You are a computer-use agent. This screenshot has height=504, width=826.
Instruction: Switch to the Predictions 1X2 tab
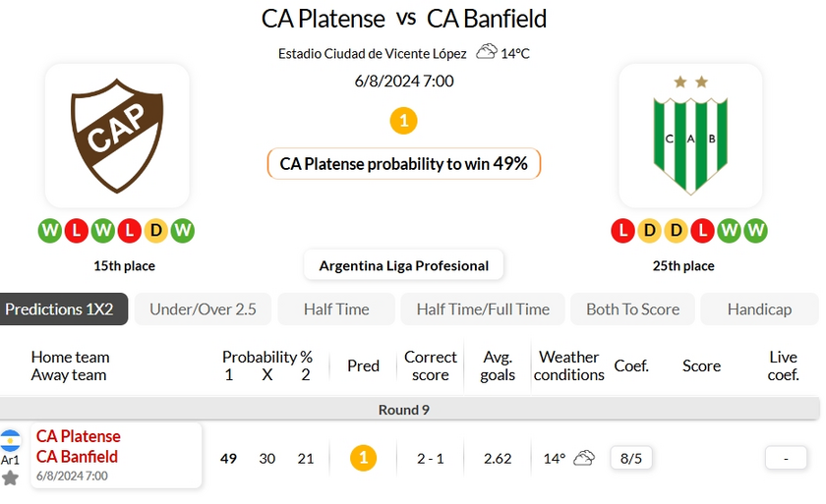60,308
